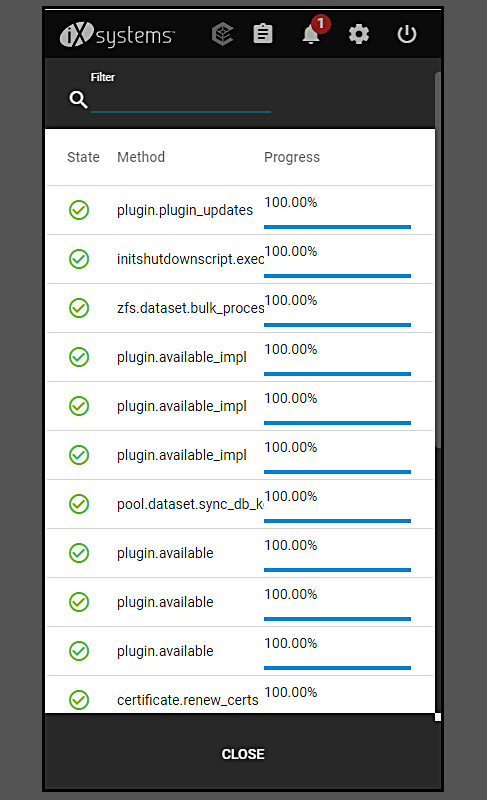Click progress bar of plugin.plugin_updates
Image resolution: width=487 pixels, height=800 pixels.
(337, 227)
